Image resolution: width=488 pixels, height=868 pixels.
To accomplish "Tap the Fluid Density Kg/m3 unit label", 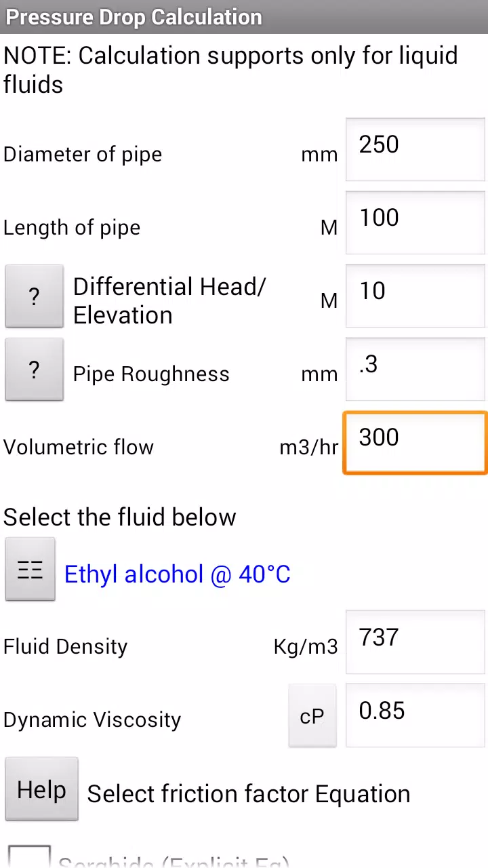I will (306, 647).
